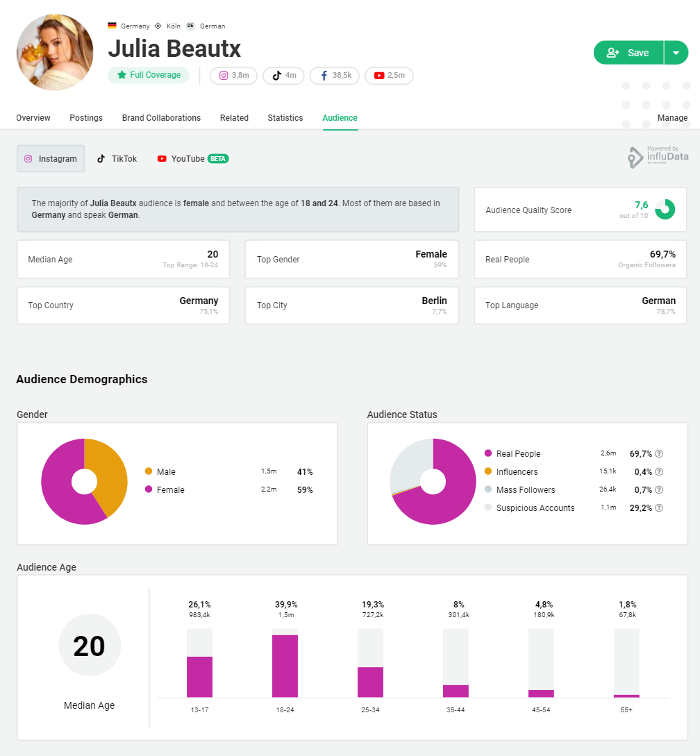Open the Manage option
700x756 pixels.
tap(672, 117)
